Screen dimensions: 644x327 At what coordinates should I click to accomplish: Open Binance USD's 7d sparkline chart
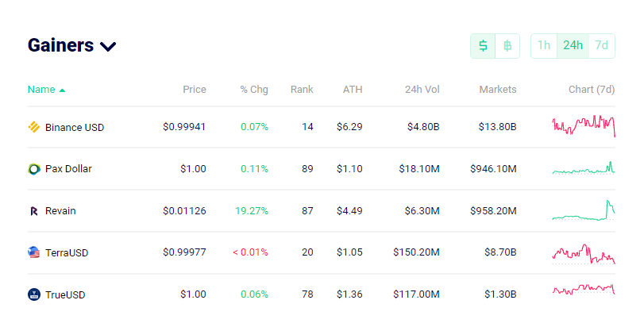(583, 125)
